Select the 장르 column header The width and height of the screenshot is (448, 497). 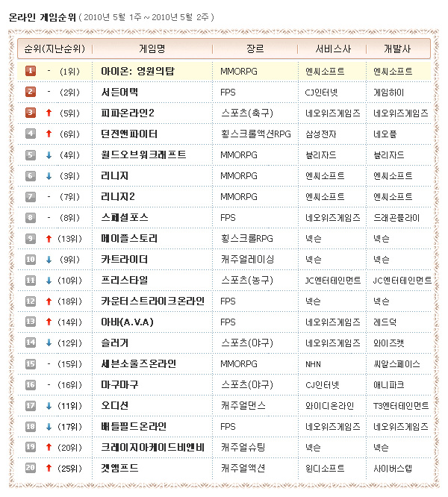[x=255, y=49]
